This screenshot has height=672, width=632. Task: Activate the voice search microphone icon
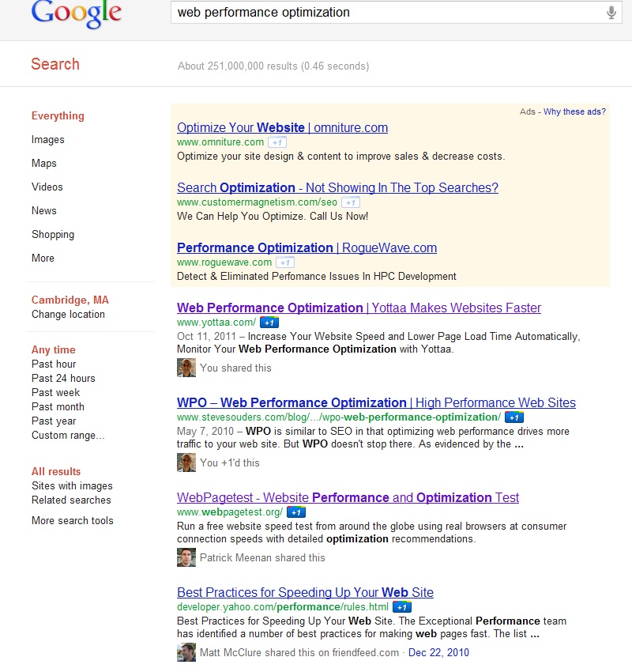611,13
